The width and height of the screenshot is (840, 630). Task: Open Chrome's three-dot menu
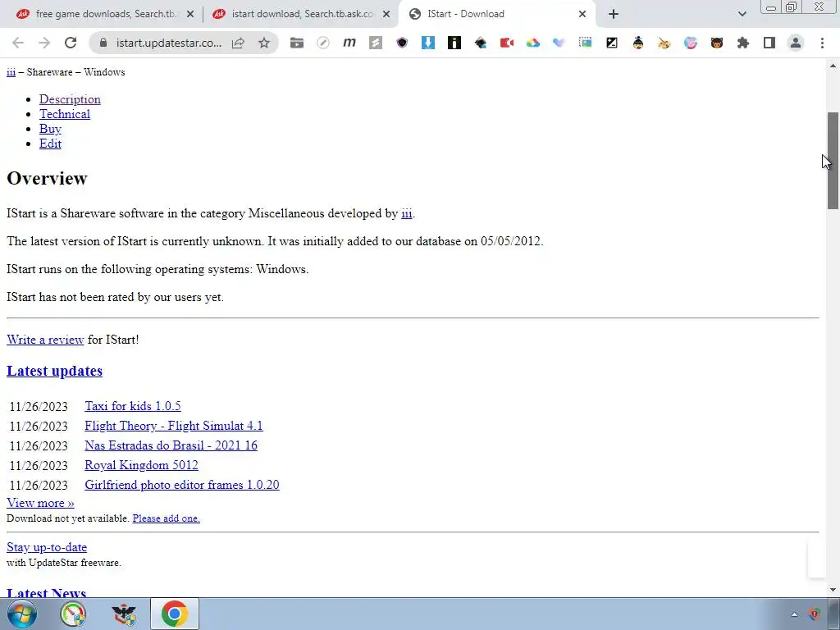(x=822, y=43)
